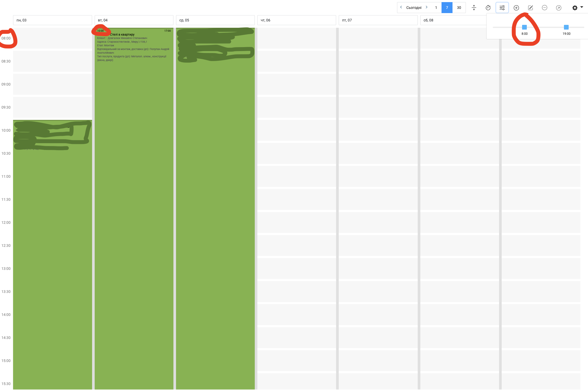Select the 7-day week view

pos(447,8)
